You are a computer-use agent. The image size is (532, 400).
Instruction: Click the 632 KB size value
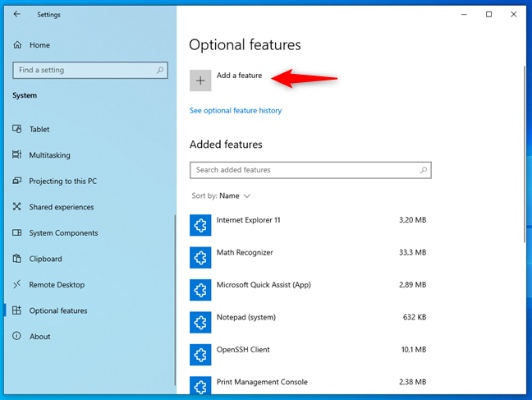tap(415, 317)
